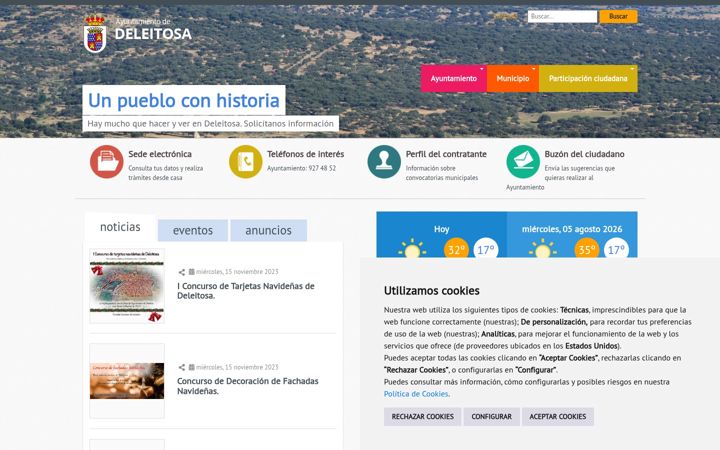Click the 'Utilizamos cookies' heading
This screenshot has width=720, height=450.
(x=432, y=291)
